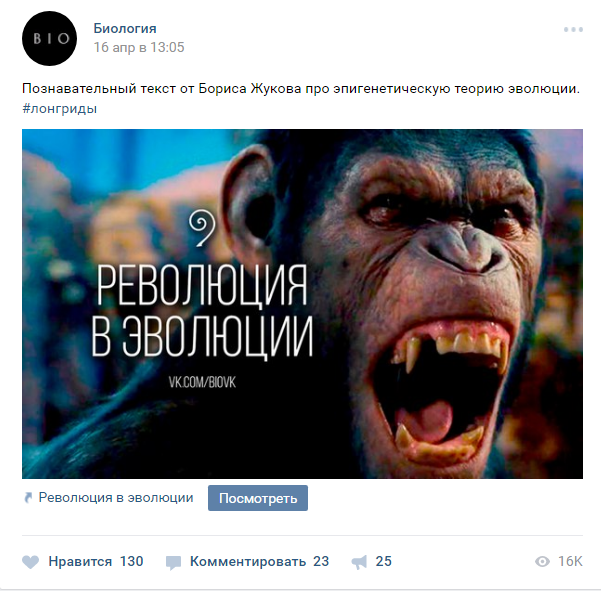Click the megaphone share icon
The image size is (601, 591).
(x=359, y=562)
